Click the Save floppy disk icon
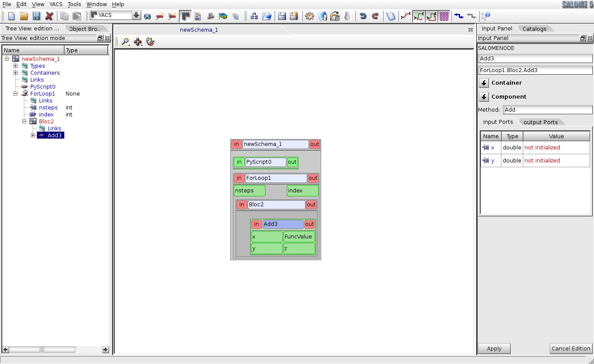Image resolution: width=594 pixels, height=364 pixels. pos(37,16)
